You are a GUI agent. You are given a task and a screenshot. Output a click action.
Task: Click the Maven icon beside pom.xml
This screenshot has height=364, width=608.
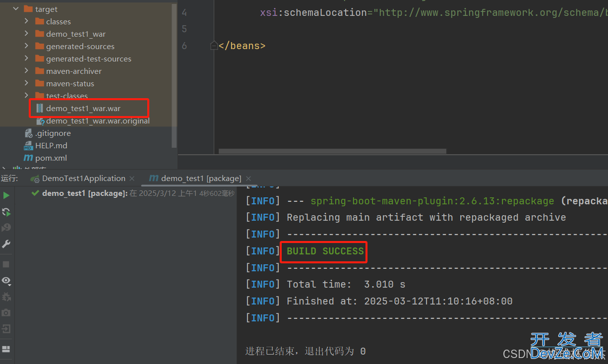(29, 158)
